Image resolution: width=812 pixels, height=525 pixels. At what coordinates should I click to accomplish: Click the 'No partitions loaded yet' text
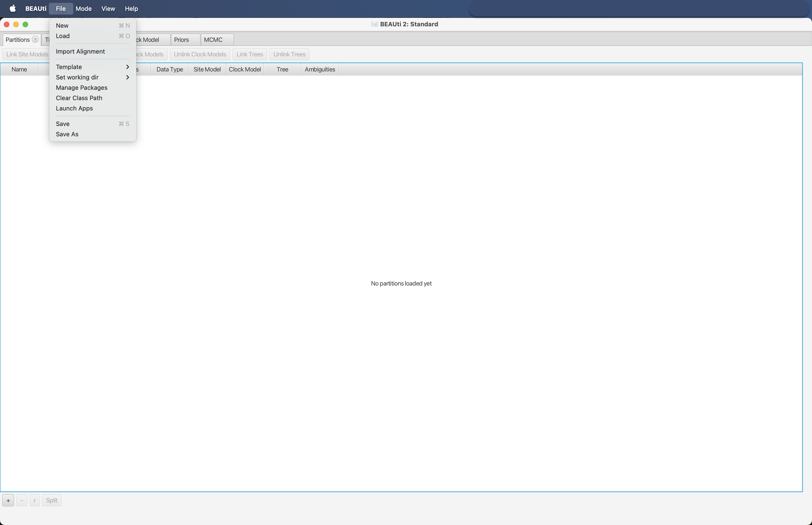pos(401,283)
